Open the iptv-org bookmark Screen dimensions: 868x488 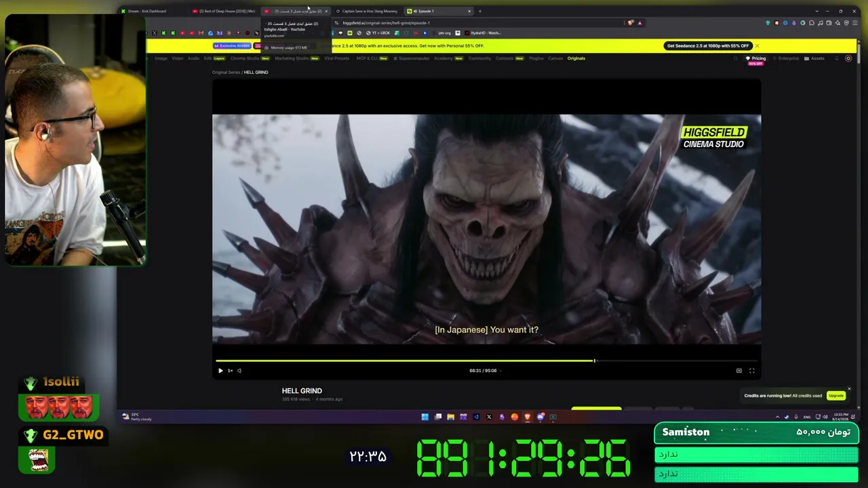(x=442, y=33)
